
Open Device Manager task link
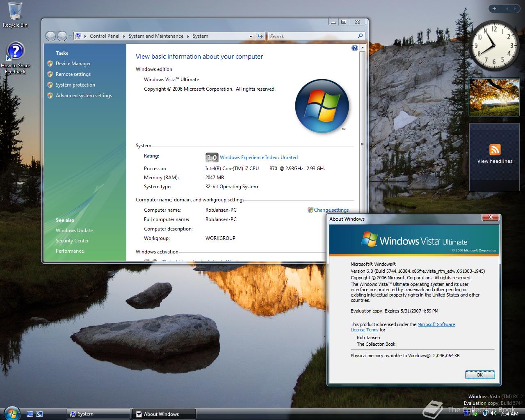click(73, 64)
